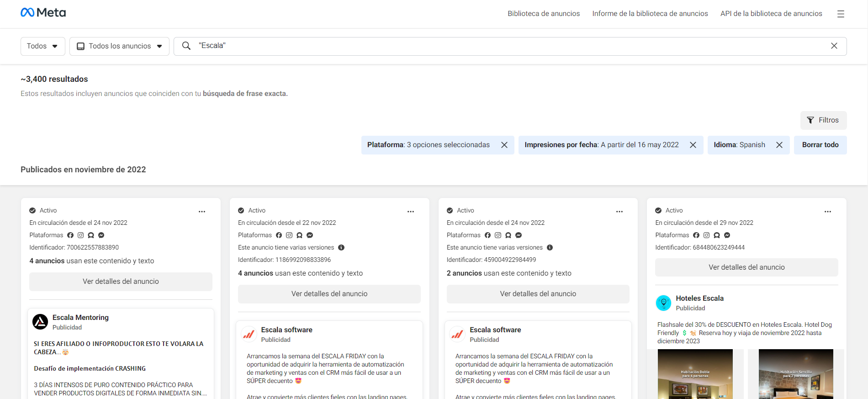Viewport: 868px width, 399px height.
Task: Open Habitación Sencilla hotel room thumbnail
Action: 796,374
